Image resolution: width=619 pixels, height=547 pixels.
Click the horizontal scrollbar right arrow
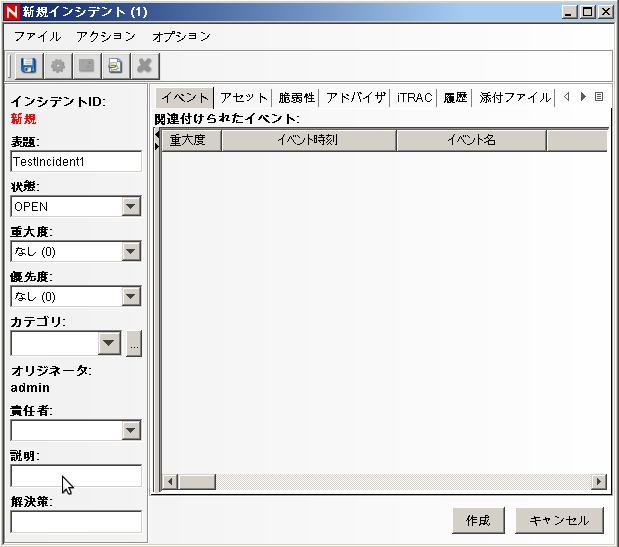click(599, 481)
